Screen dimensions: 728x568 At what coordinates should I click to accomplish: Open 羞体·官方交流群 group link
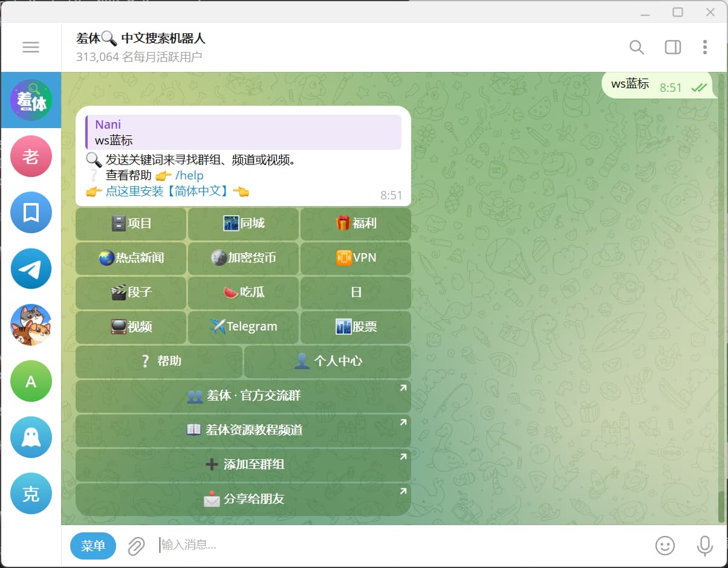(x=243, y=396)
